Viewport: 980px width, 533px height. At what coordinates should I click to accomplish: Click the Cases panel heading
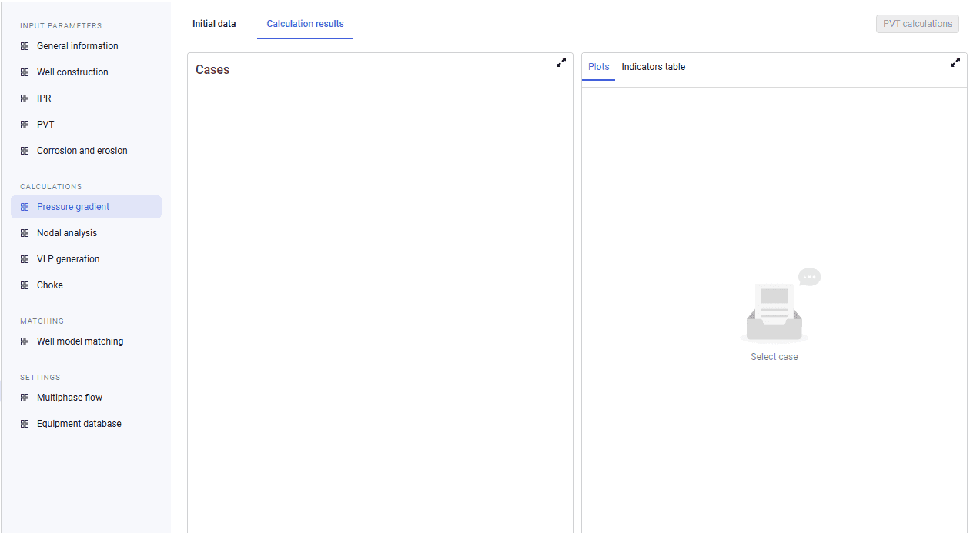point(212,70)
